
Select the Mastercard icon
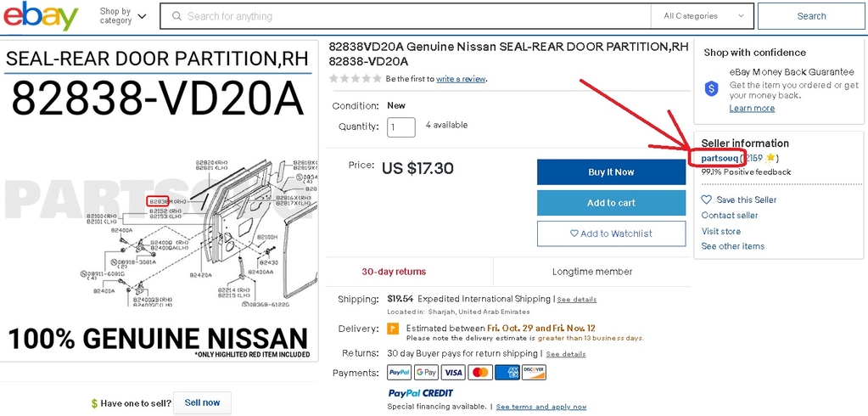(x=480, y=373)
